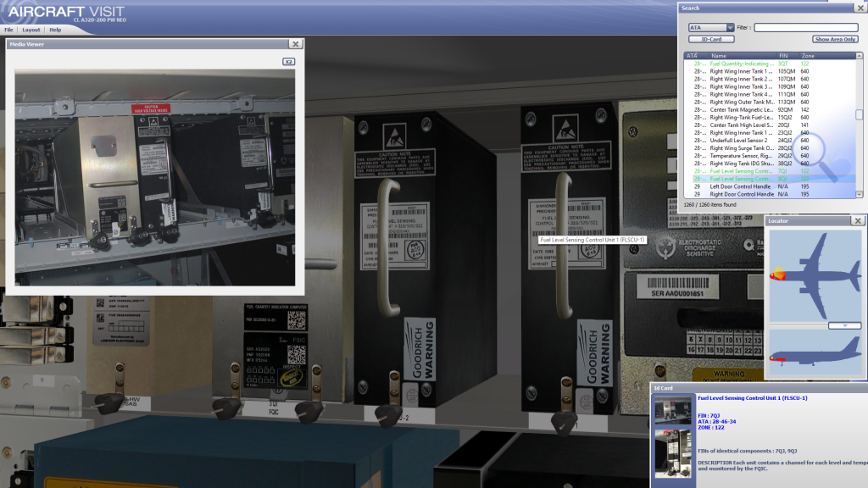Select the Left Door Control Handle row
This screenshot has width=868, height=488.
[x=770, y=187]
